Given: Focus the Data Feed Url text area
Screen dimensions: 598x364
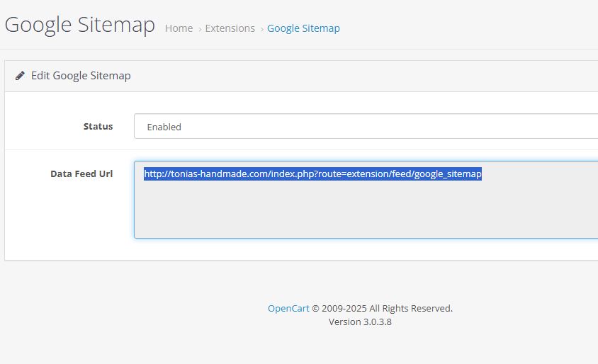Looking at the screenshot, I should pos(366,200).
